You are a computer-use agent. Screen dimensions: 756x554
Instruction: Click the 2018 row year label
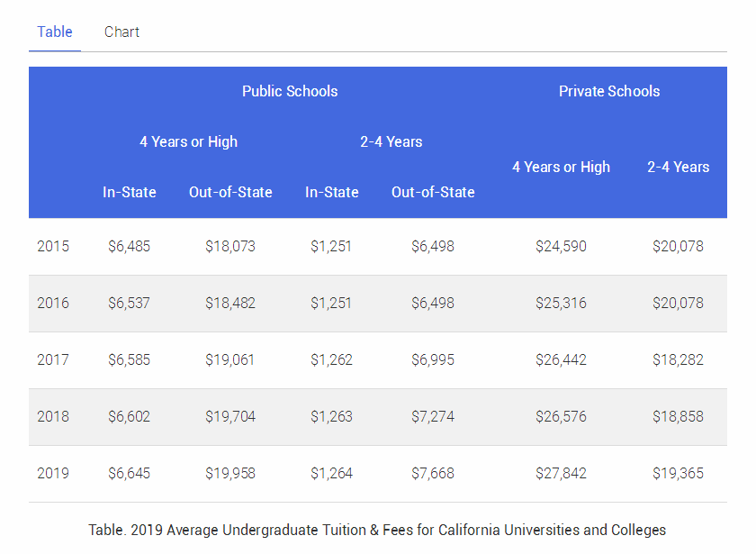coord(53,416)
